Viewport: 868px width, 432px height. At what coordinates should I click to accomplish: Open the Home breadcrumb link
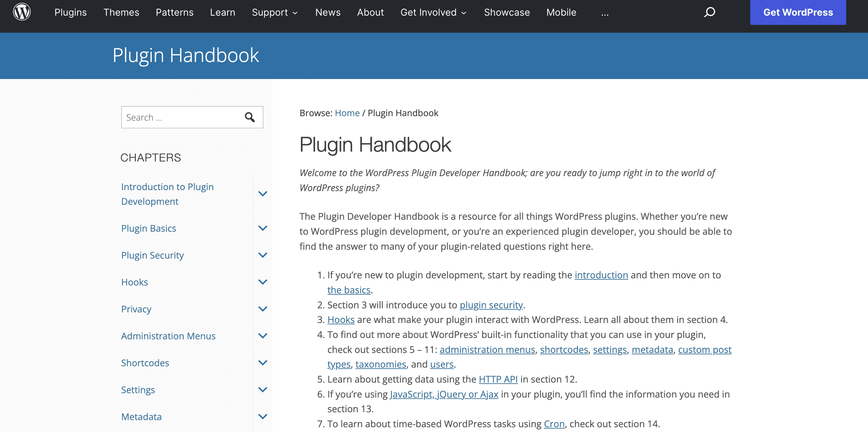pyautogui.click(x=347, y=113)
